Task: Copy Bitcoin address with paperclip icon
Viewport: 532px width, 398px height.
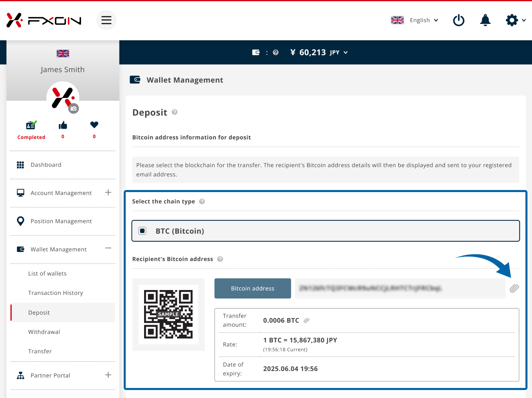Action: pyautogui.click(x=514, y=288)
